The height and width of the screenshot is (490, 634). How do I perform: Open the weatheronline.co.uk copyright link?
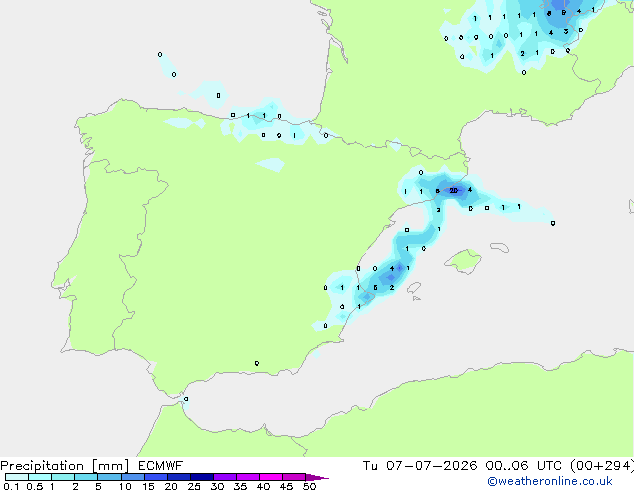pos(550,481)
